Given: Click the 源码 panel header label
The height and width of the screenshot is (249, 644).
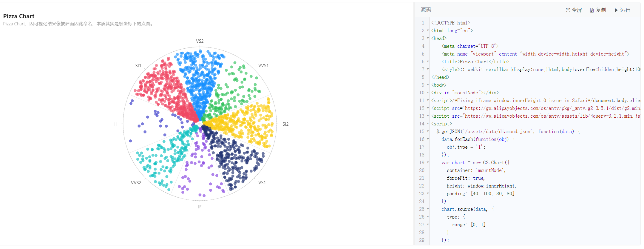Looking at the screenshot, I should coord(426,10).
